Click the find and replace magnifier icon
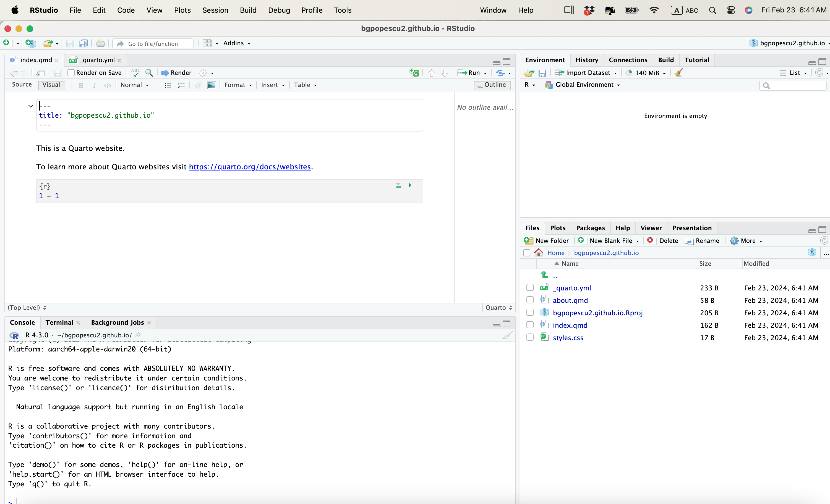This screenshot has width=830, height=504. (x=149, y=73)
